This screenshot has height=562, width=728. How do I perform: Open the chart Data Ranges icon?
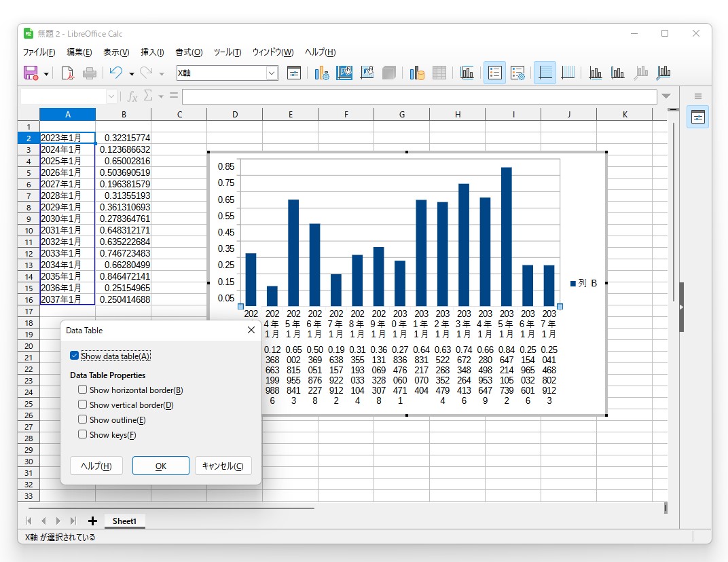(416, 73)
